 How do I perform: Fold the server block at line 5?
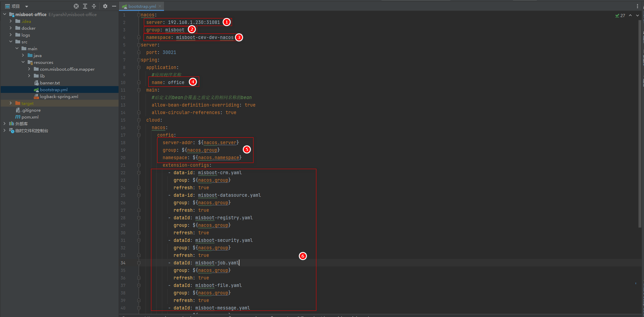(139, 45)
